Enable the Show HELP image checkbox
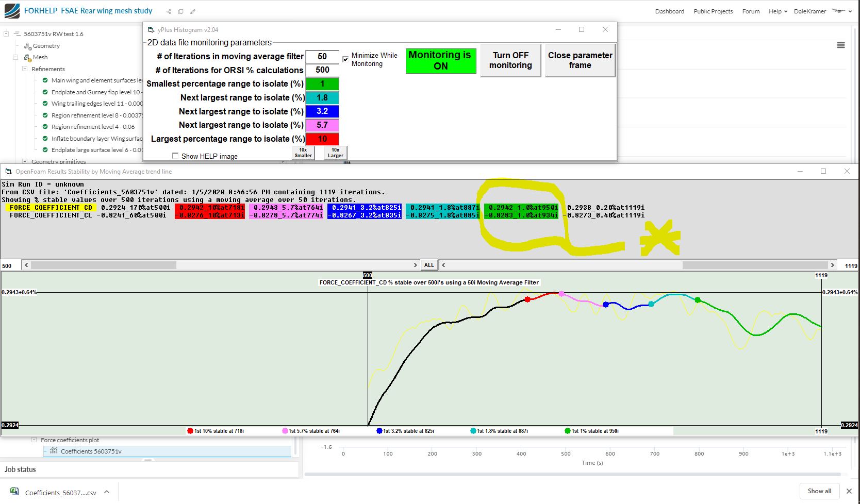The width and height of the screenshot is (860, 504). [x=175, y=156]
